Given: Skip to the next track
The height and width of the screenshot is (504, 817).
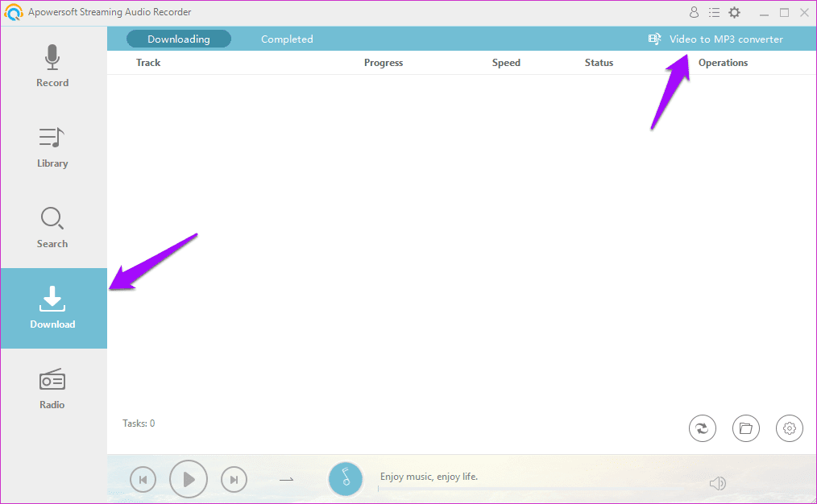Looking at the screenshot, I should [234, 480].
